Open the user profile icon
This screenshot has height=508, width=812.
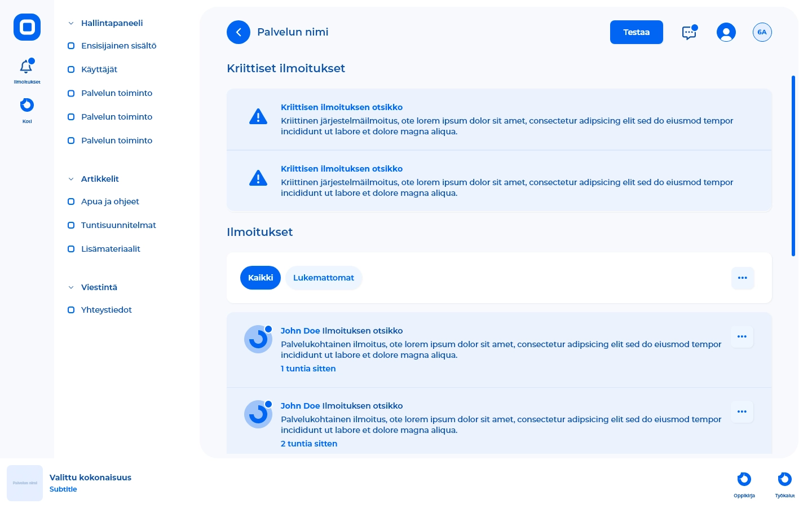(726, 32)
